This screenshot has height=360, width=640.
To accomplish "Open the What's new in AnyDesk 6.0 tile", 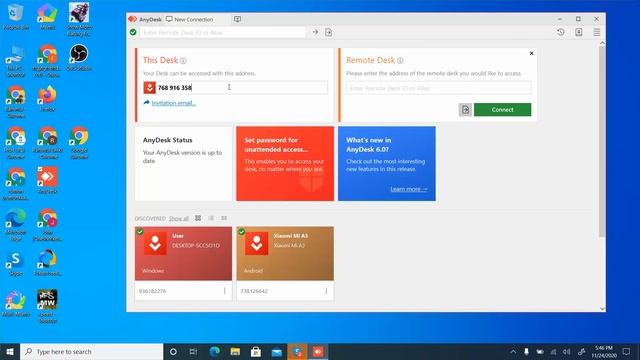I will [387, 163].
